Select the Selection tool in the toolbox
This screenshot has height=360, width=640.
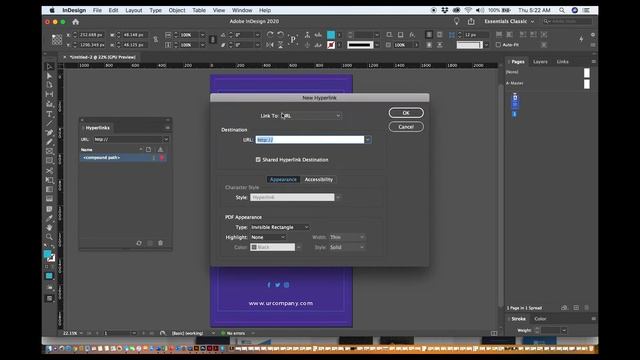[x=49, y=67]
